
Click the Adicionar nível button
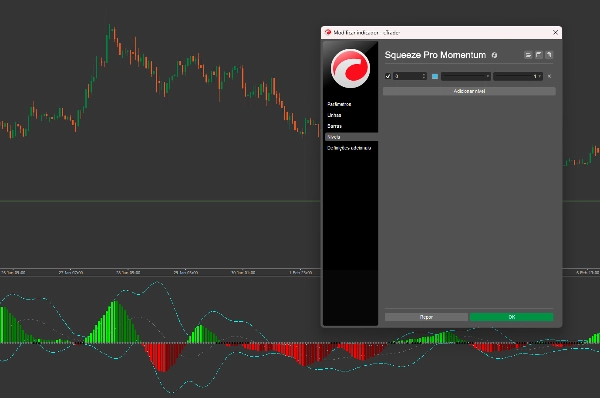[469, 91]
